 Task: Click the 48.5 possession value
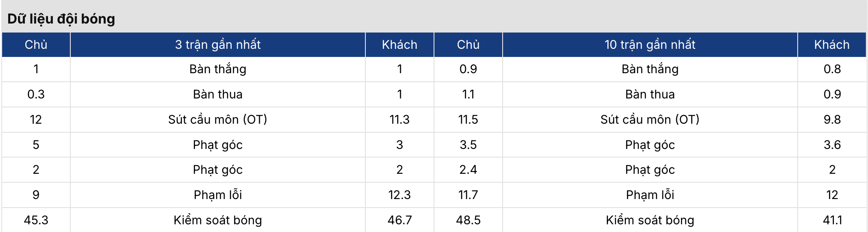point(468,220)
